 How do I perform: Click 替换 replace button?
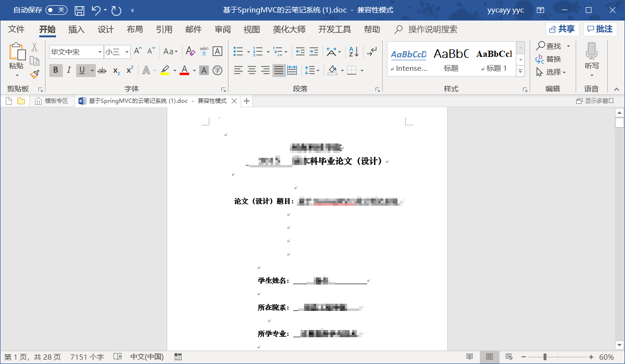pyautogui.click(x=549, y=59)
